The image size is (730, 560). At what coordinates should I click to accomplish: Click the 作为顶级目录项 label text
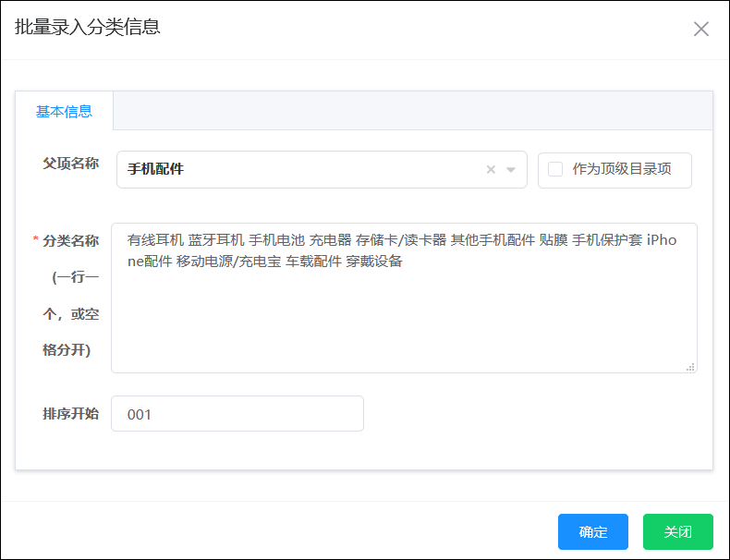click(622, 169)
